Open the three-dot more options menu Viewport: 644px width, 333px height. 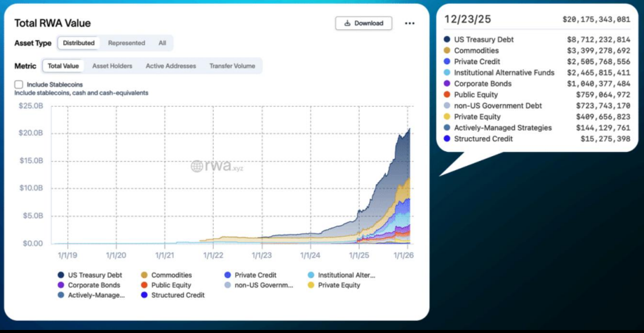(410, 23)
